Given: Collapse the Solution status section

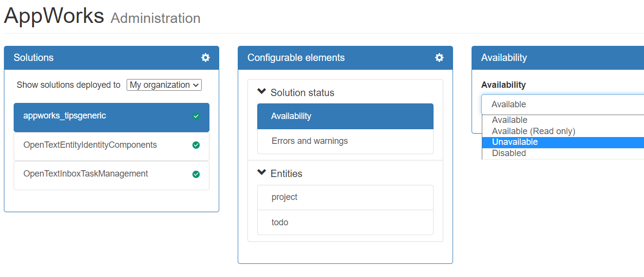Looking at the screenshot, I should (x=262, y=92).
